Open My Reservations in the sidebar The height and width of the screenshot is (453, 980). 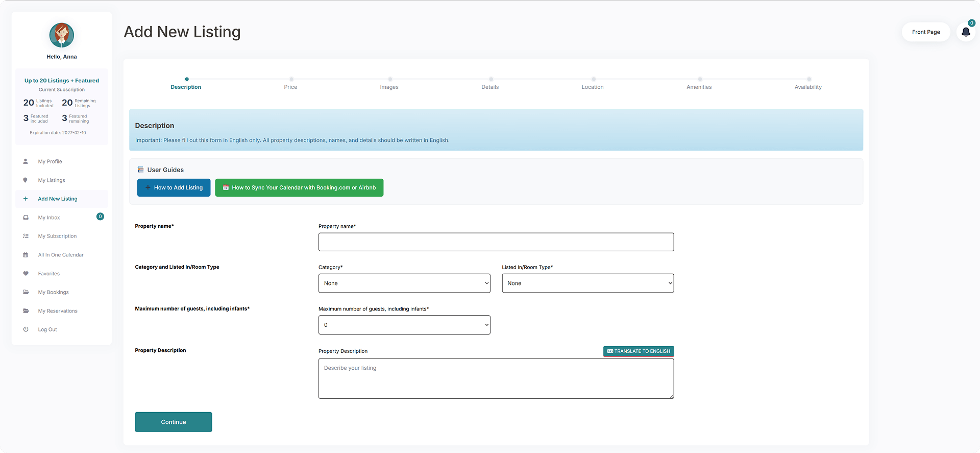(x=58, y=311)
